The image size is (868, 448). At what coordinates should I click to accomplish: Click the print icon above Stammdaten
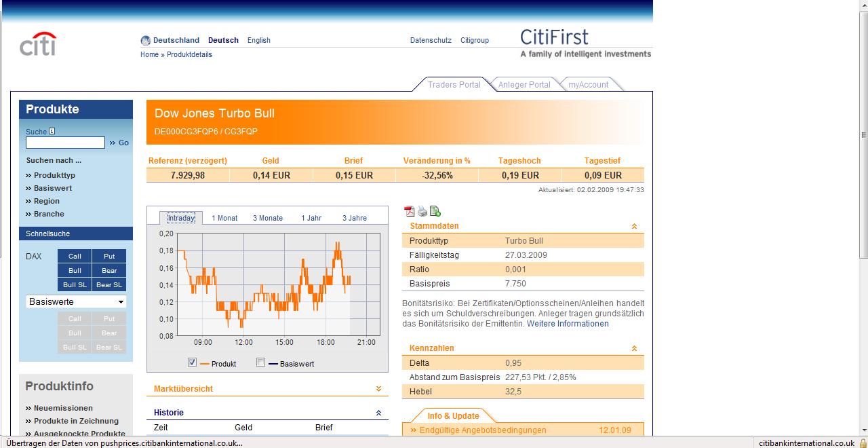tap(422, 211)
